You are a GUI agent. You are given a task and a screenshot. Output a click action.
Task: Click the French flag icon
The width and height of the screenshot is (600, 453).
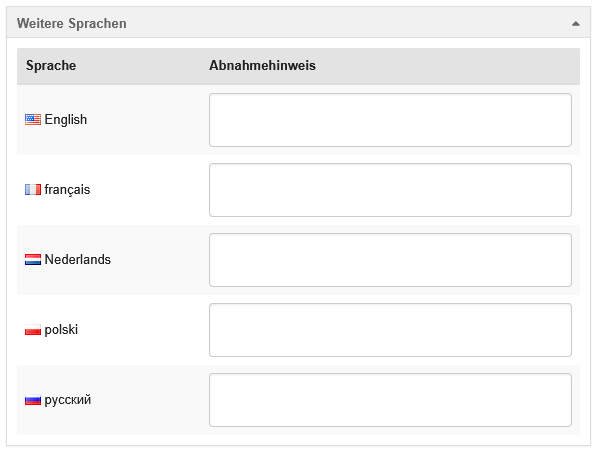tap(33, 190)
